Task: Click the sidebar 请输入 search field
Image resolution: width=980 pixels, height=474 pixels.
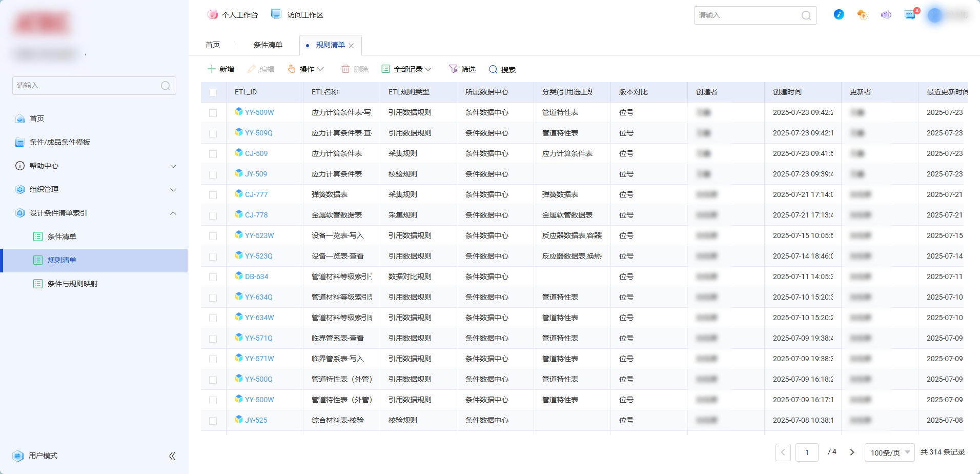Action: click(x=94, y=86)
